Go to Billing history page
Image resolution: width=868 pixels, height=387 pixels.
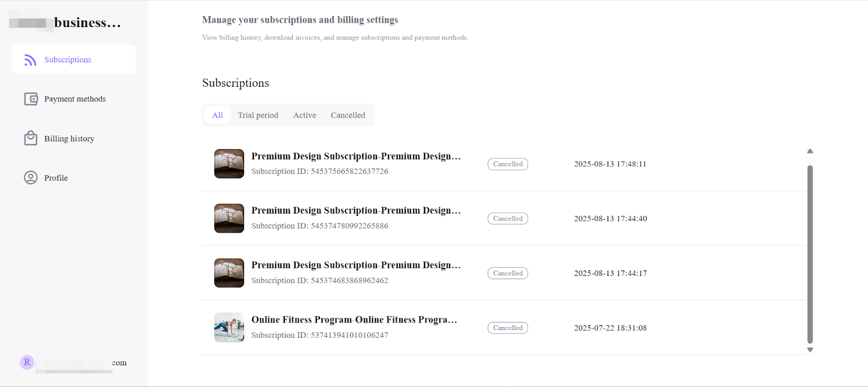[69, 139]
